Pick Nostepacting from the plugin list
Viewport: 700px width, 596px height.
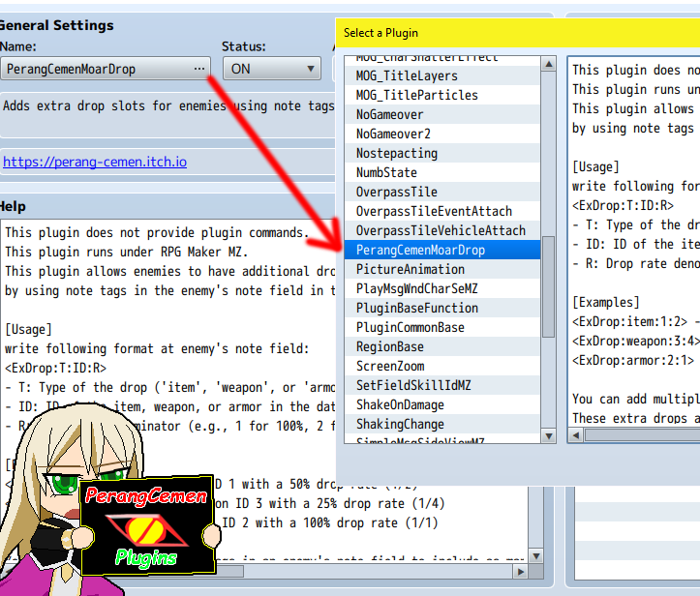pyautogui.click(x=441, y=153)
